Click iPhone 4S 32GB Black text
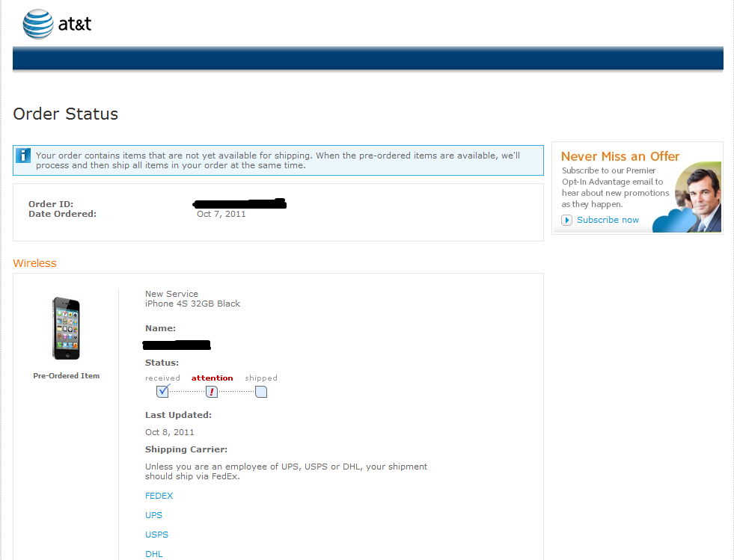Image resolution: width=734 pixels, height=560 pixels. click(192, 304)
